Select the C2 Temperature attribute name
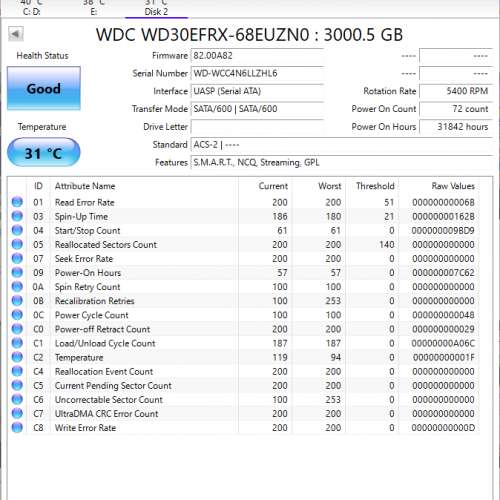500x500 pixels. [79, 357]
